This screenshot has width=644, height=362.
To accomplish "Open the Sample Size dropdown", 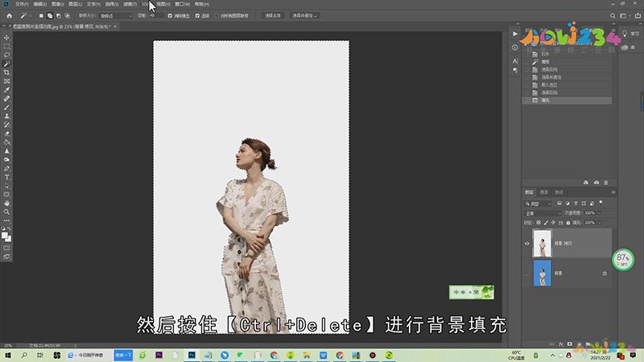I will click(x=117, y=15).
